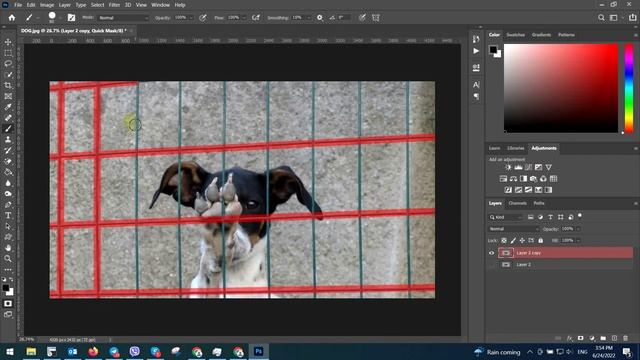Screen dimensions: 640x360
Task: Switch to the Channels tab
Action: pos(518,203)
